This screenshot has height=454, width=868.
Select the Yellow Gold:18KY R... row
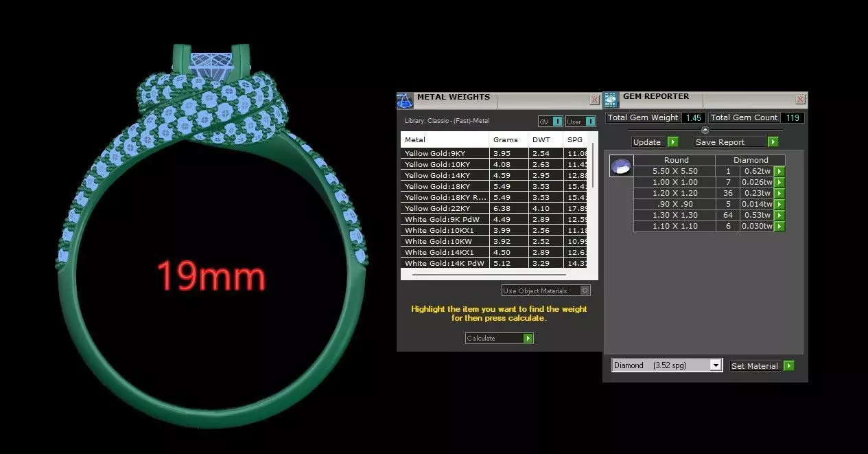point(494,197)
